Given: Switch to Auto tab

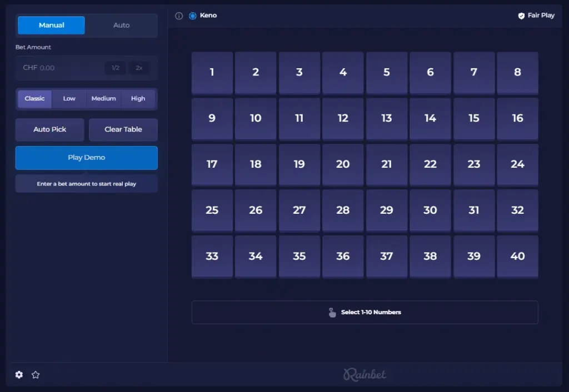Looking at the screenshot, I should pos(121,26).
